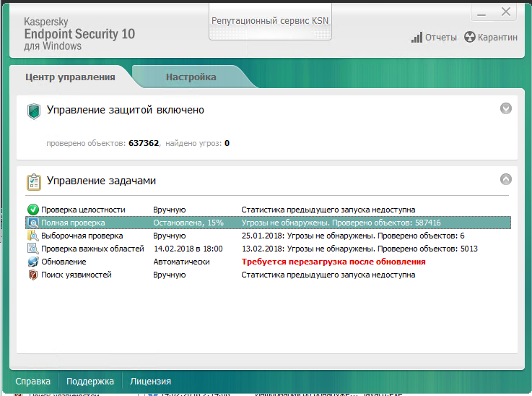This screenshot has width=532, height=396.
Task: Open the Справка help link
Action: (x=33, y=382)
